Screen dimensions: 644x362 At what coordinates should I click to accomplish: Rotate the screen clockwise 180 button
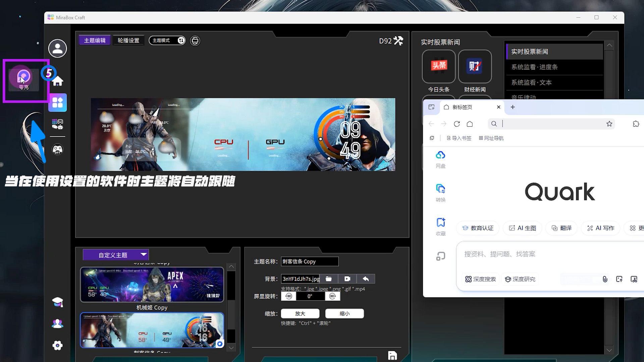coord(332,296)
